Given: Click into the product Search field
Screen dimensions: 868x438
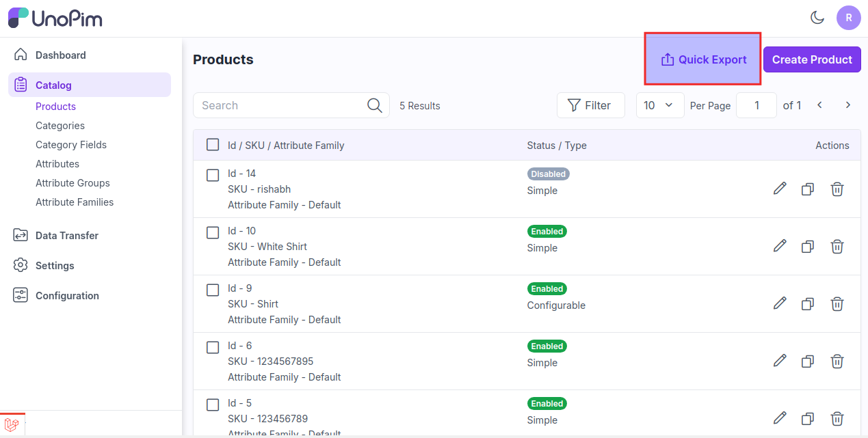Looking at the screenshot, I should (280, 105).
